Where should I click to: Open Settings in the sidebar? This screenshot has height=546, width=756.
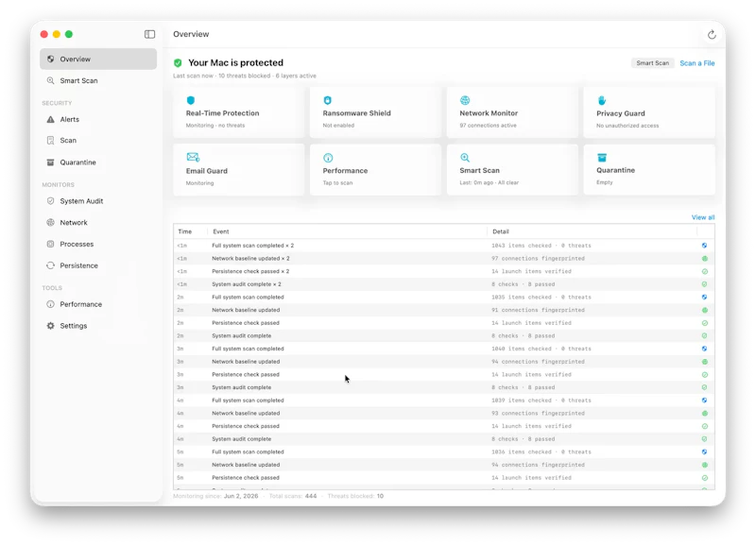coord(98,326)
